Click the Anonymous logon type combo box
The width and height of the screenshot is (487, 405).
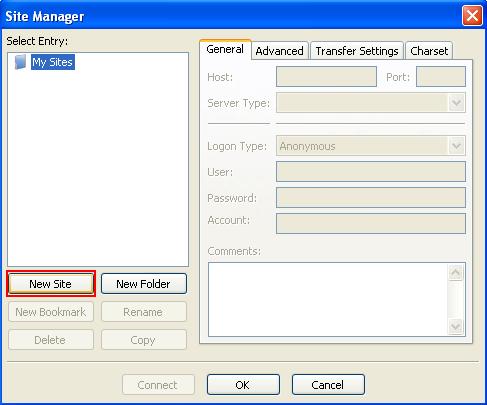click(x=371, y=146)
